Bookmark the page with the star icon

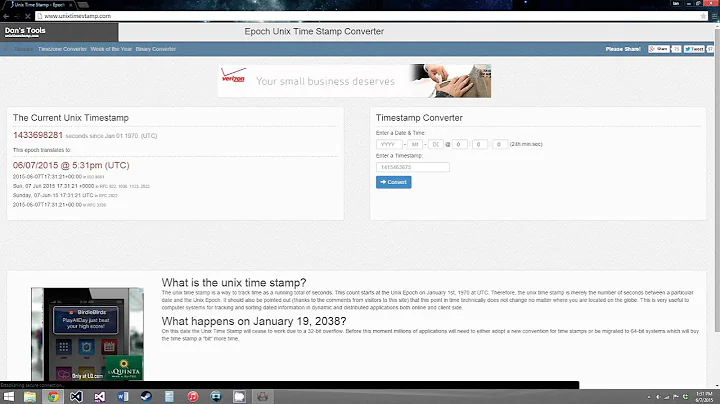[703, 16]
